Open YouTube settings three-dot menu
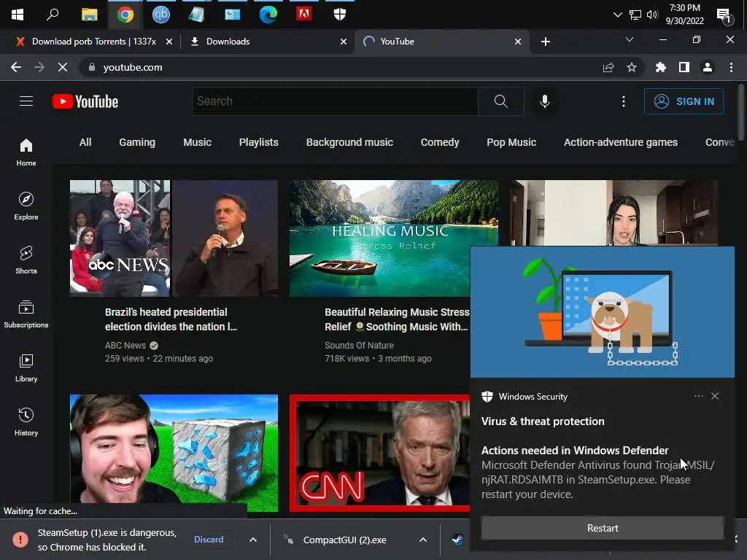This screenshot has height=560, width=747. click(623, 101)
